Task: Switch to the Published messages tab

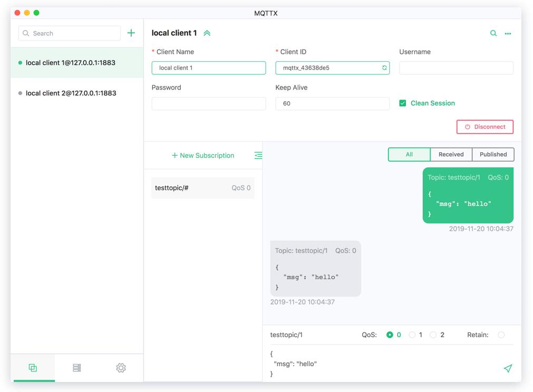Action: click(493, 154)
